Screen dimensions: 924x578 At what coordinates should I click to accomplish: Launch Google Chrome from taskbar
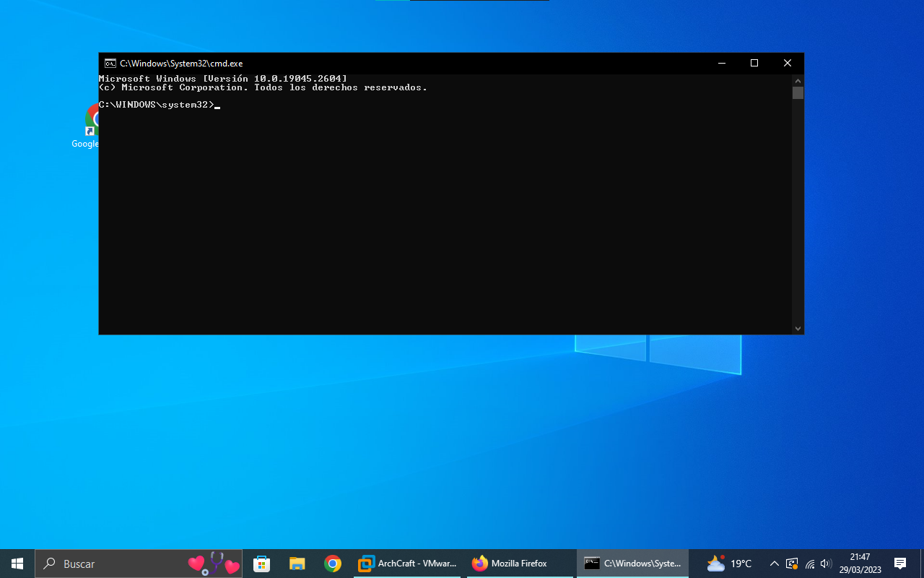(332, 564)
